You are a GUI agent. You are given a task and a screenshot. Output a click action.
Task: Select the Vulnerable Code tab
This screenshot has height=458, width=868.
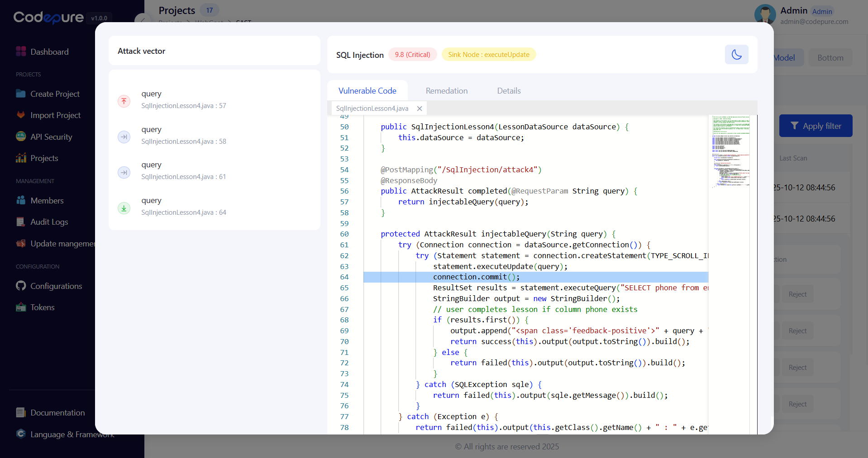(x=367, y=91)
